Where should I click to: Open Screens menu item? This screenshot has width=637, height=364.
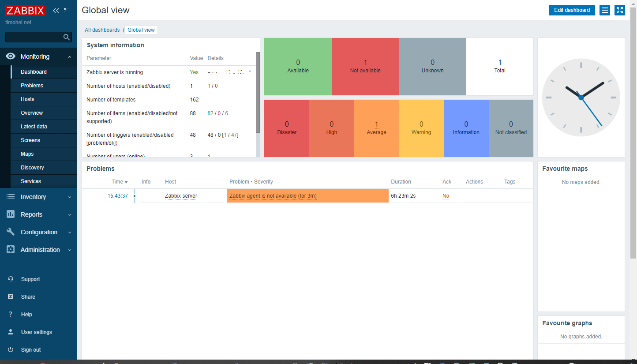pos(44,140)
